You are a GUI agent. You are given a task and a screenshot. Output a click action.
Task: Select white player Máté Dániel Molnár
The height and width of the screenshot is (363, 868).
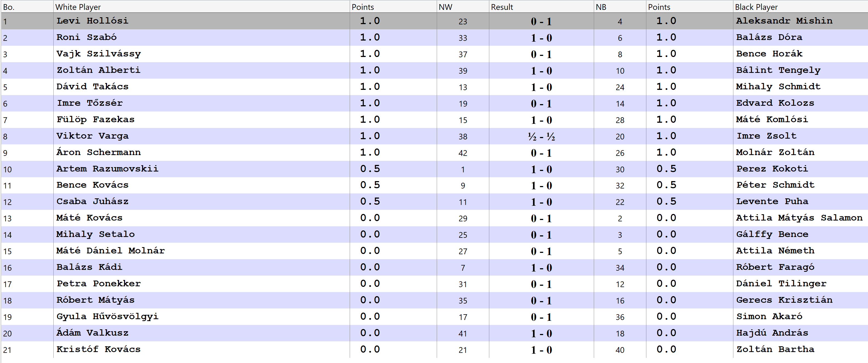click(111, 251)
